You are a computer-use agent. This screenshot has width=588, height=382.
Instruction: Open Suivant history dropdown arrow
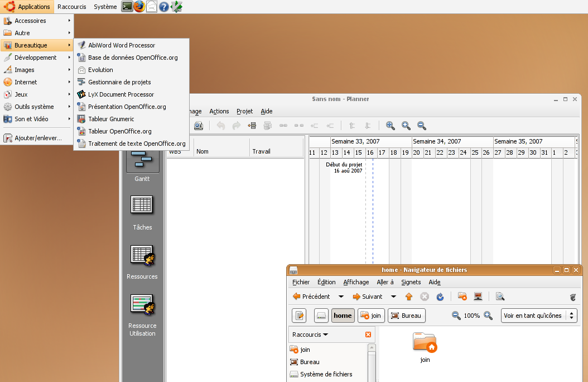point(393,297)
